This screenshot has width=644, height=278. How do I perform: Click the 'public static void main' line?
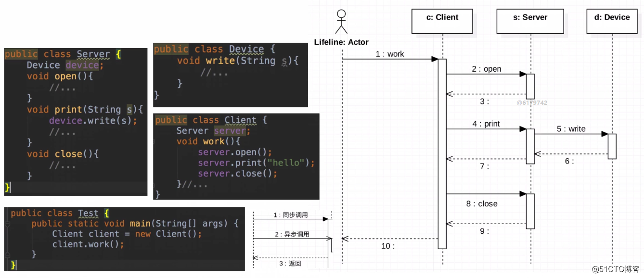135,224
